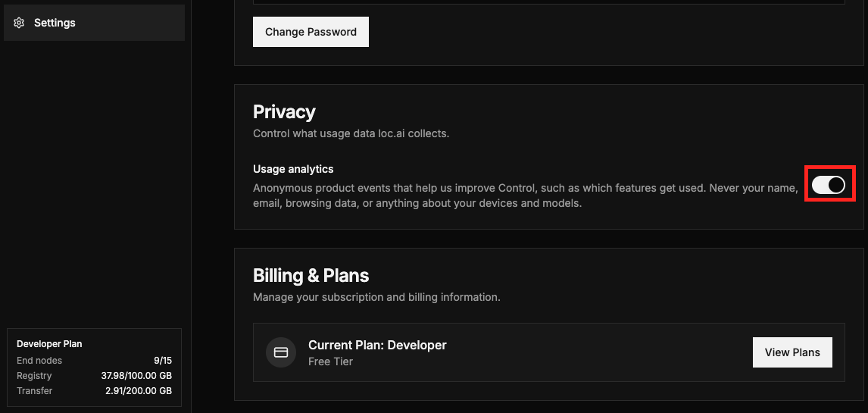This screenshot has width=868, height=413.
Task: Select the Usage analytics label text
Action: [x=293, y=169]
